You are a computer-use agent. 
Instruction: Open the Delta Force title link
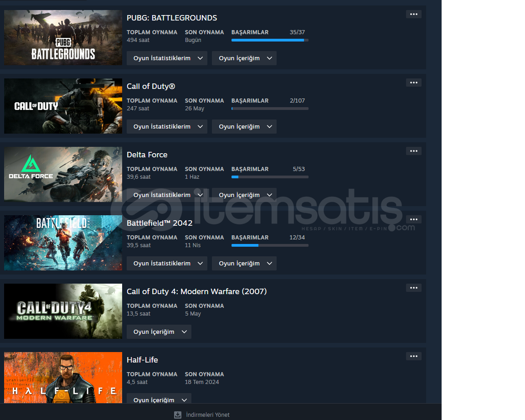pyautogui.click(x=147, y=155)
